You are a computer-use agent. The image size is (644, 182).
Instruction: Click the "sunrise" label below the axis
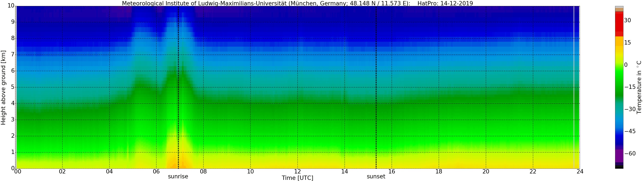pyautogui.click(x=178, y=176)
